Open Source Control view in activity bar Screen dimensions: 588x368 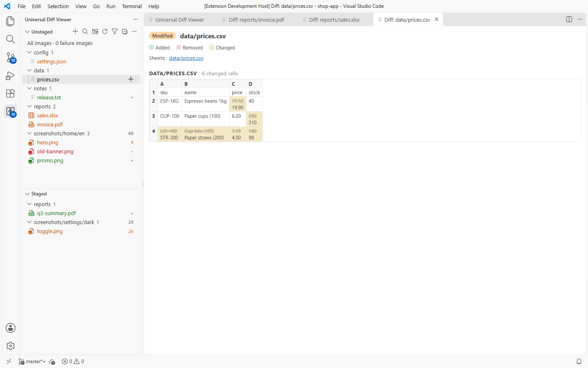point(11,57)
